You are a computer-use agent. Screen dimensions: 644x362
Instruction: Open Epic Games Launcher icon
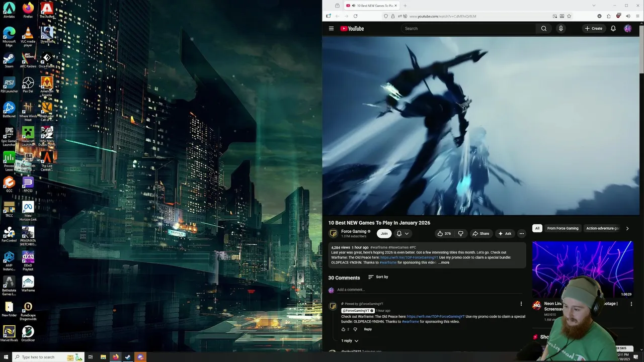click(9, 136)
